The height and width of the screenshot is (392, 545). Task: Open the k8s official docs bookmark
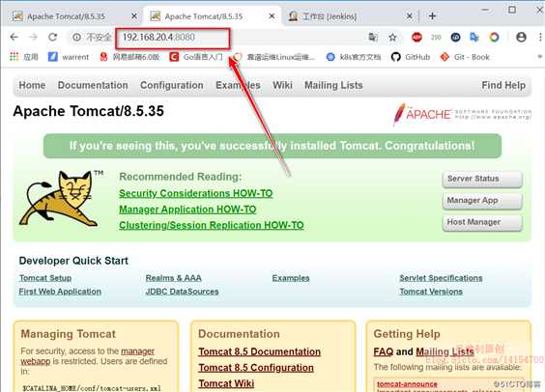point(354,57)
